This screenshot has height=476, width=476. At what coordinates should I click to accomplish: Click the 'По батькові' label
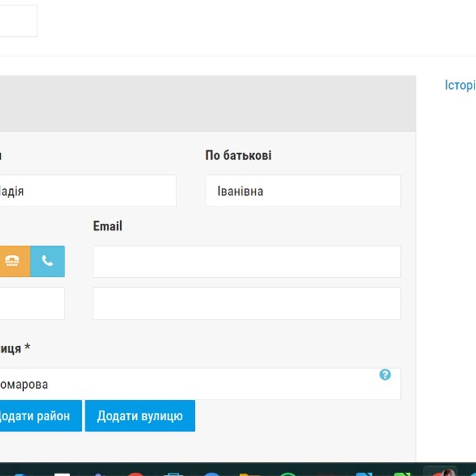(238, 155)
